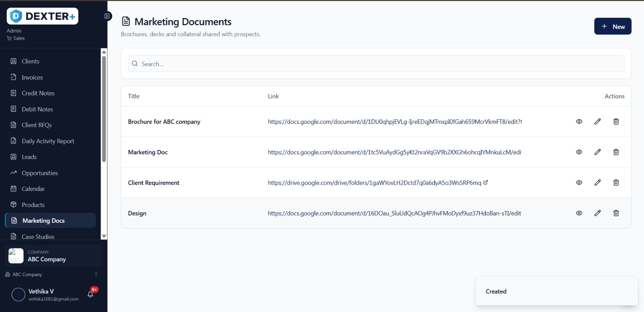The image size is (644, 312).
Task: Select Marketing Docs sidebar item
Action: click(x=50, y=220)
